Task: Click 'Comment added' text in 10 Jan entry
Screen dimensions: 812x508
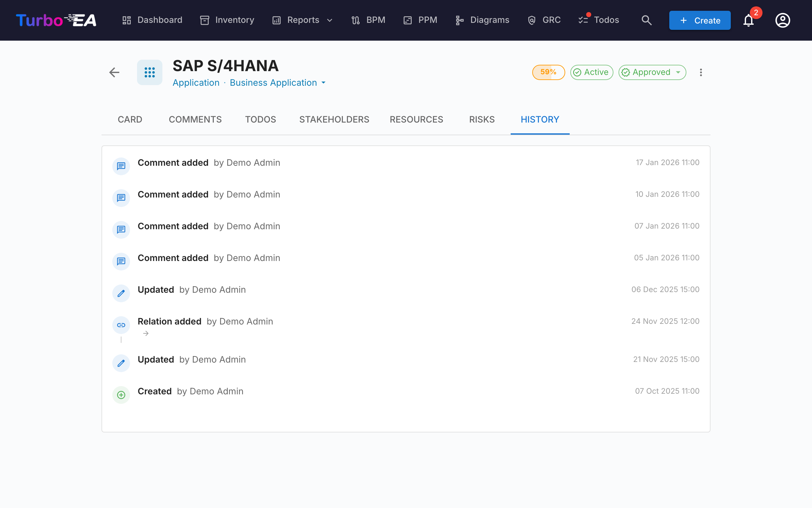Action: pos(173,195)
